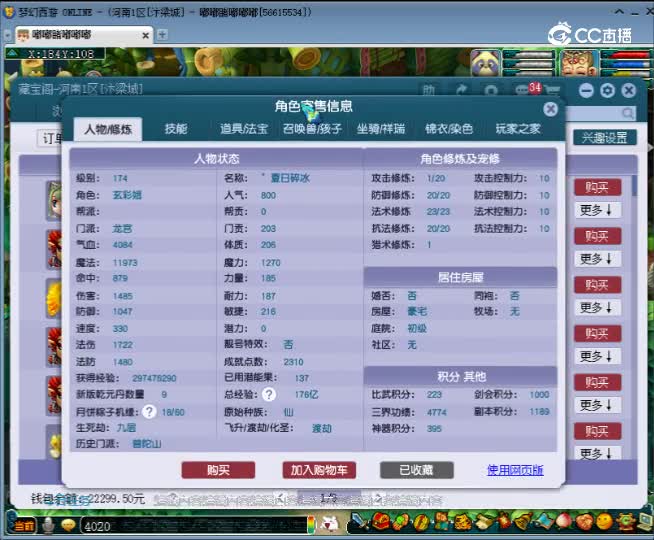Click the red health bar of the character

625,55
